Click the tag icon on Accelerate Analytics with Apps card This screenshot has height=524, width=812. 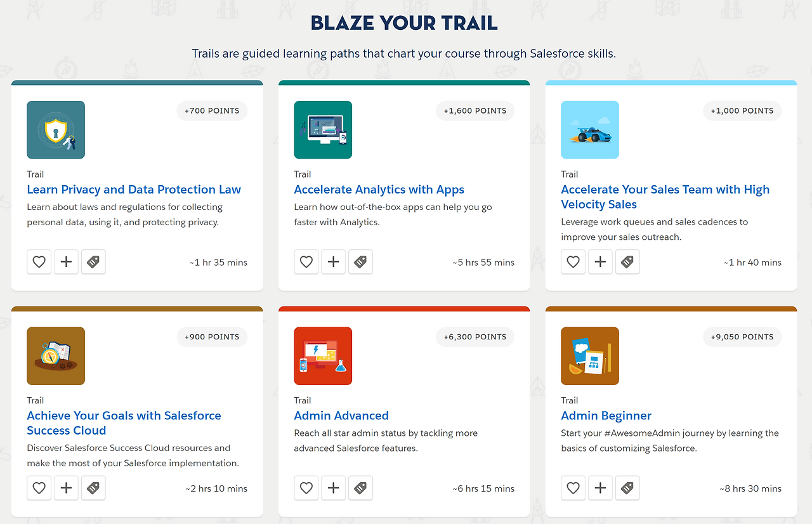coord(360,262)
